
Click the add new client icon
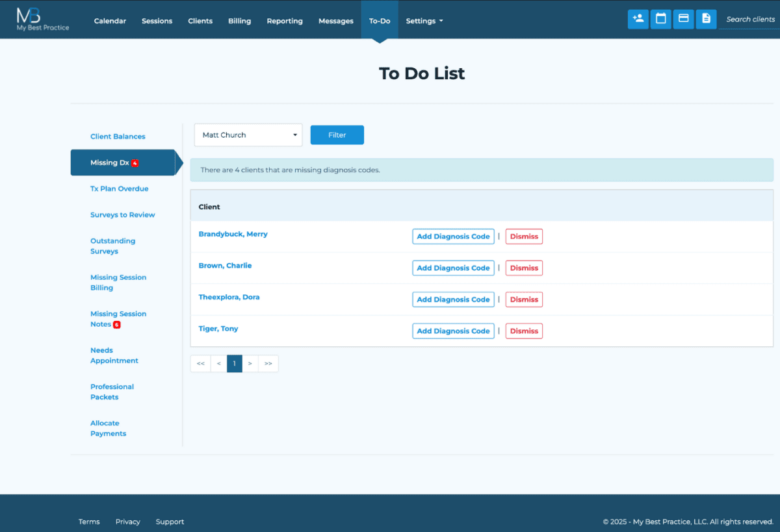tap(638, 19)
